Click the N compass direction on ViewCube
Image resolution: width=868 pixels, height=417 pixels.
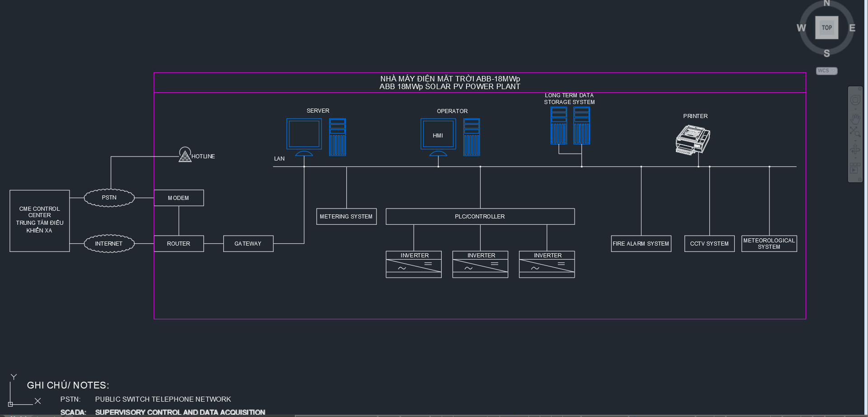pyautogui.click(x=826, y=3)
